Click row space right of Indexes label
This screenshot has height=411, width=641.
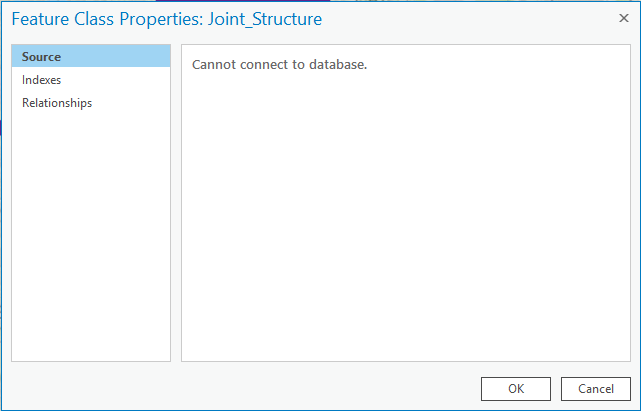(x=120, y=80)
